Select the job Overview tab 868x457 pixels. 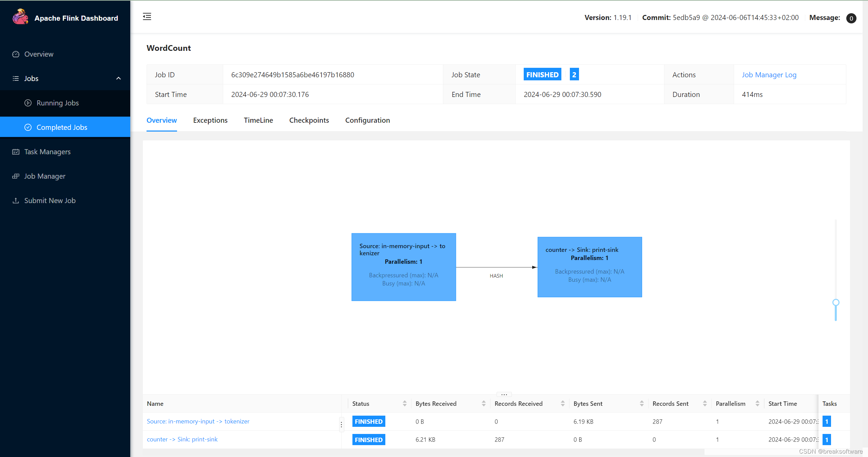161,120
